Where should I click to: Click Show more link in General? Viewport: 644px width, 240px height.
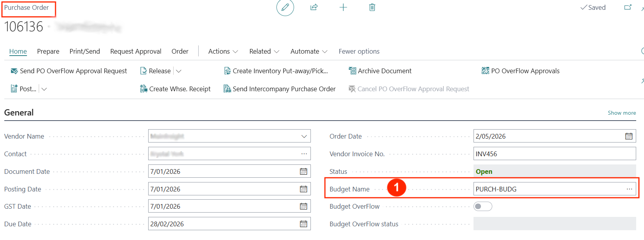[621, 113]
